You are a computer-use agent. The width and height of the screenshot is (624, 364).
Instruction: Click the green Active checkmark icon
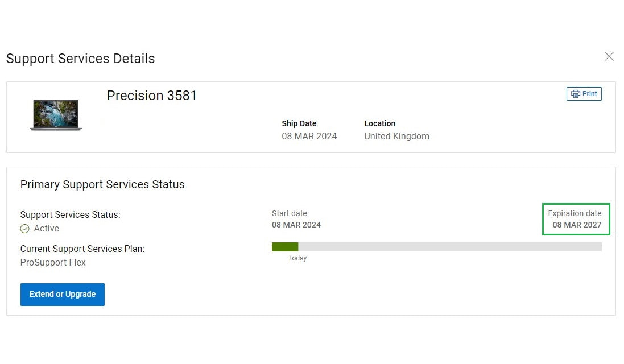pos(25,229)
